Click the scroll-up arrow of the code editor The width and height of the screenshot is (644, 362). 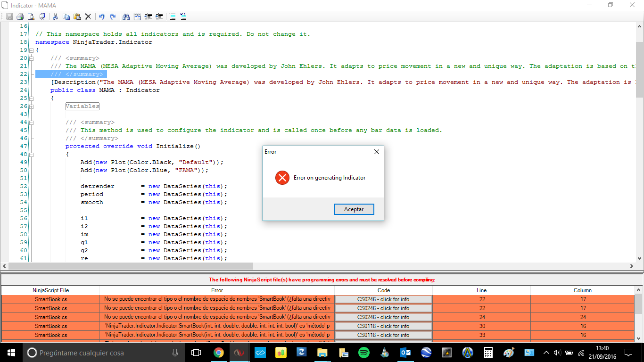(640, 26)
